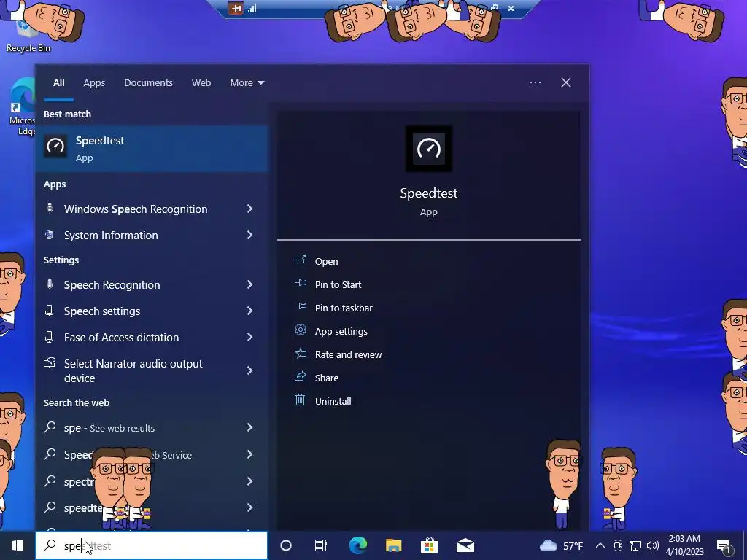Viewport: 747px width, 560px height.
Task: Click the Open icon in Speedtest actions
Action: click(x=300, y=260)
